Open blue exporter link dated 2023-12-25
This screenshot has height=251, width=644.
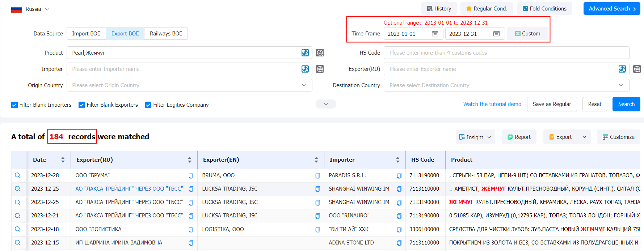point(129,189)
